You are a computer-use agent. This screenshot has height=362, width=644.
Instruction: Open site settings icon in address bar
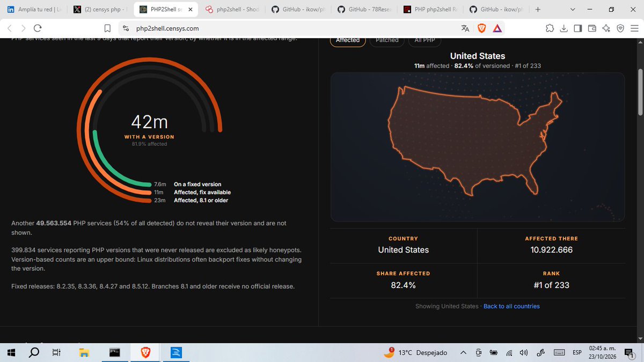125,28
